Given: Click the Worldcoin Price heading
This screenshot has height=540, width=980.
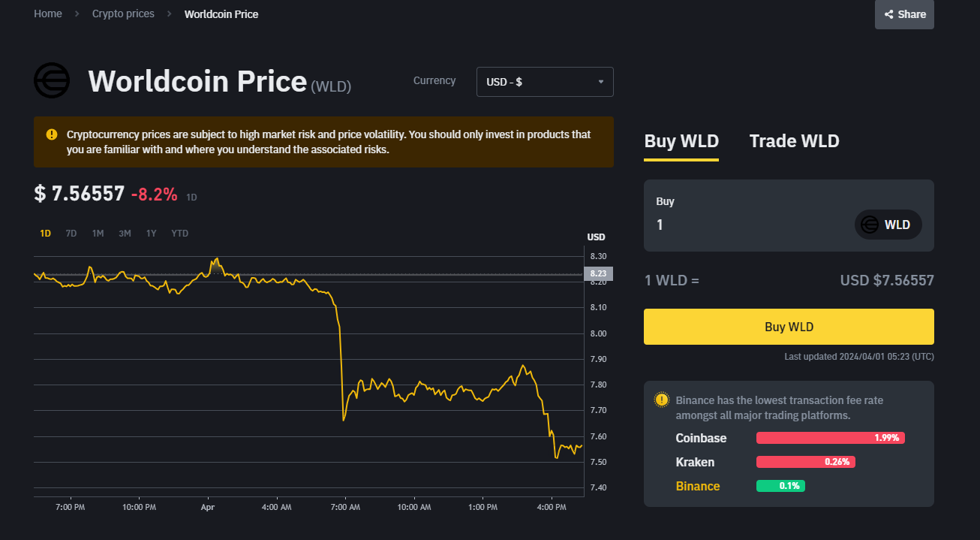Looking at the screenshot, I should 197,80.
